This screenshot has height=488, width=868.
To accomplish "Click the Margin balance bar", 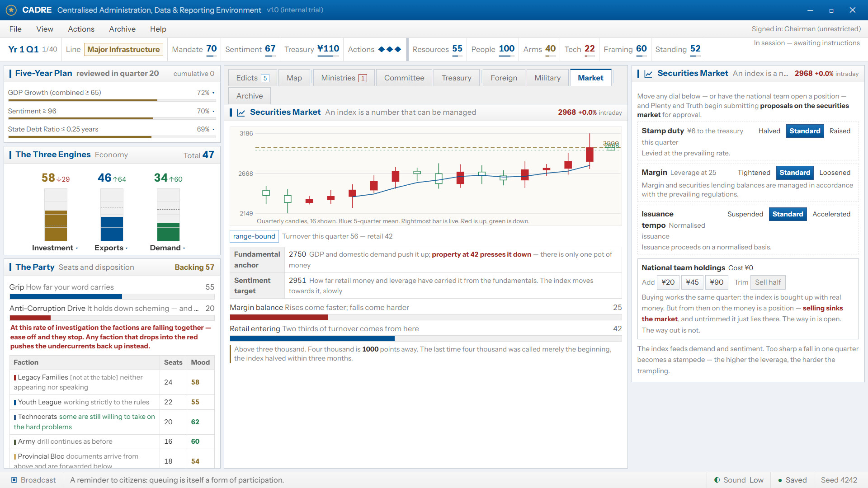I will coord(425,317).
